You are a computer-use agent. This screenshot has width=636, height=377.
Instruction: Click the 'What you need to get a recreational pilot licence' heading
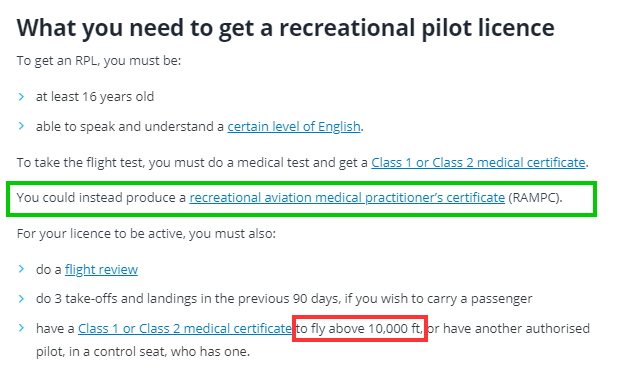tap(286, 28)
